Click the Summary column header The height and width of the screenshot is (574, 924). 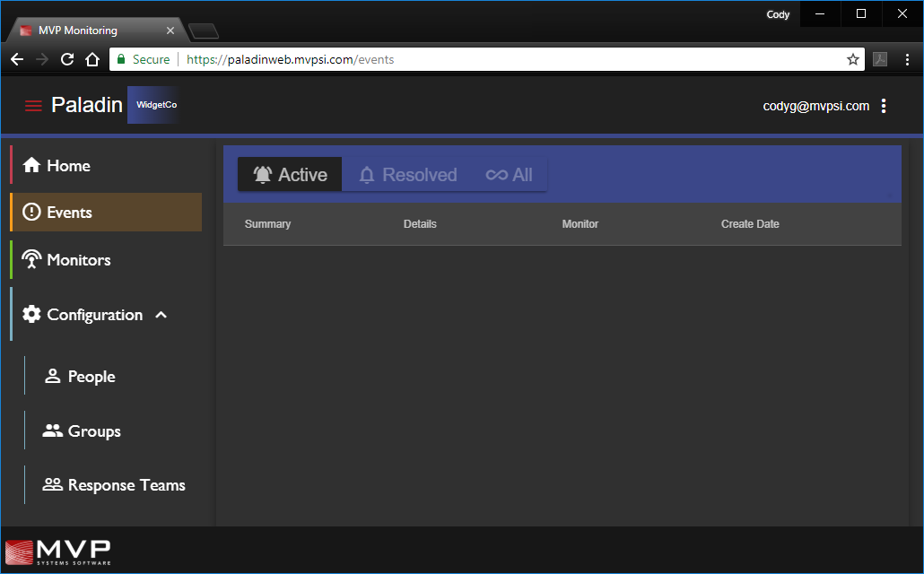coord(267,224)
